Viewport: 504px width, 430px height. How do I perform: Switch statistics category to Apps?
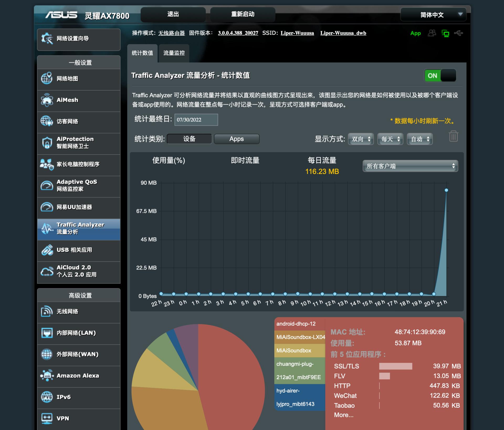(x=236, y=139)
